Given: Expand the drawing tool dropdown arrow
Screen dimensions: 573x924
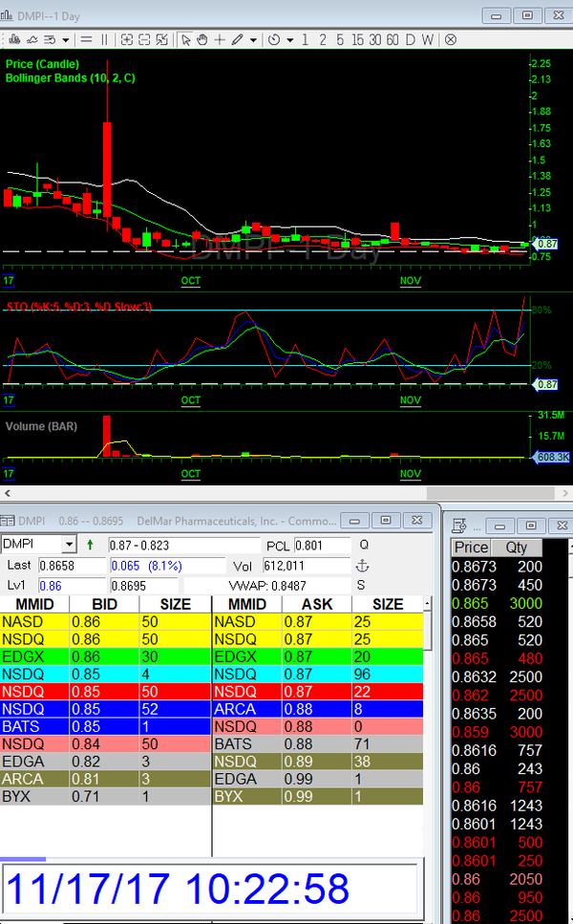Looking at the screenshot, I should (253, 40).
